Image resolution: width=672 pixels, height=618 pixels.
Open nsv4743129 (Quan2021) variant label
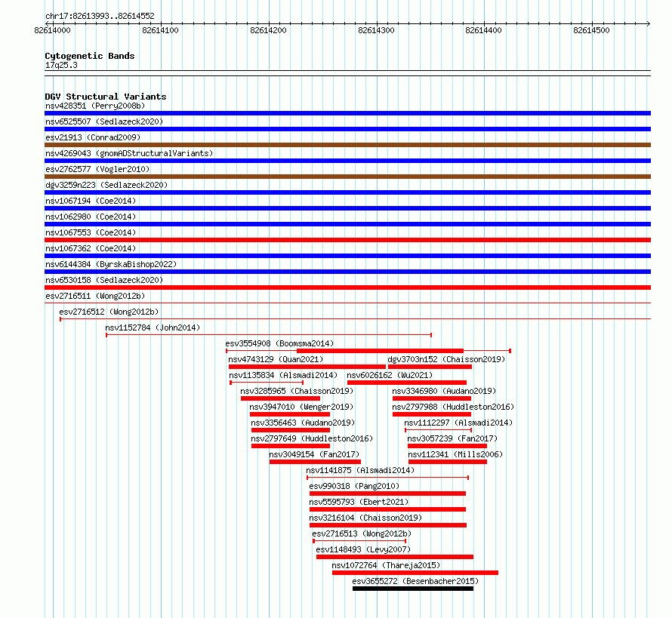click(x=276, y=359)
